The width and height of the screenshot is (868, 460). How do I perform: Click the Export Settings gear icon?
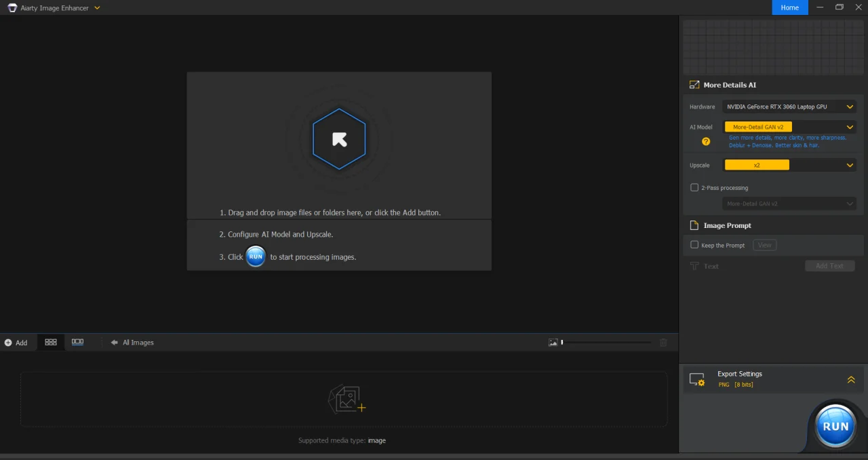tap(697, 380)
